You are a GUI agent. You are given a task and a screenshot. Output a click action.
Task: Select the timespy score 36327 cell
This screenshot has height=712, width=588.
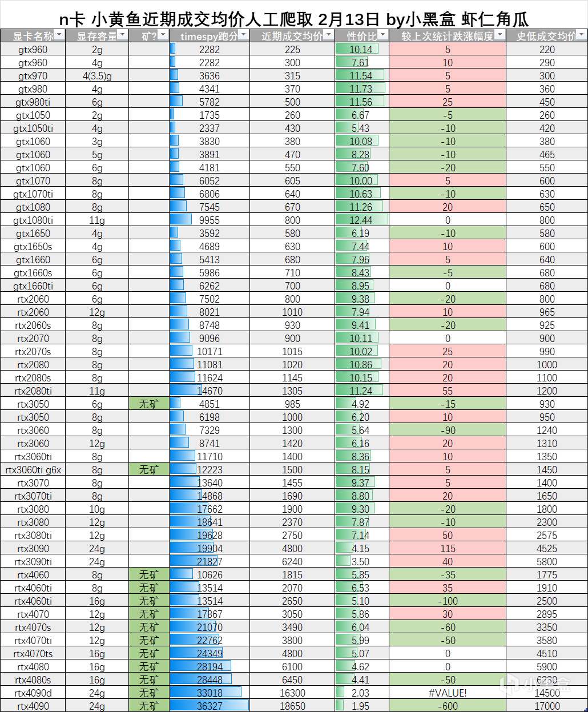pyautogui.click(x=210, y=706)
